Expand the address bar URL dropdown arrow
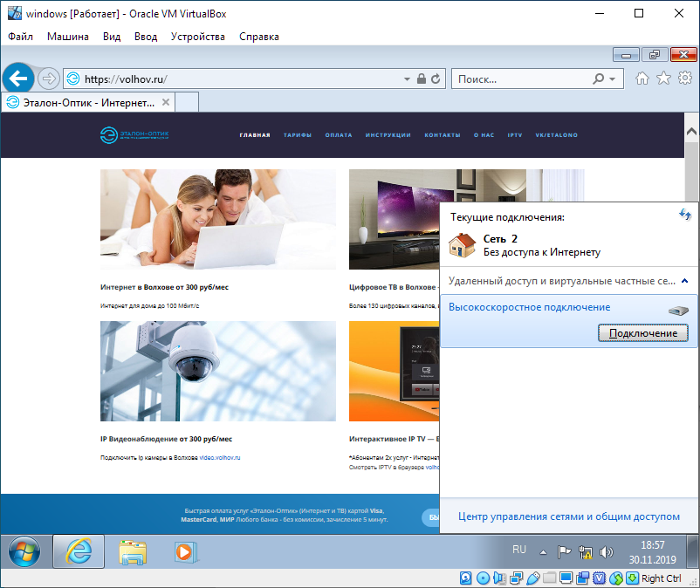Screen dimensions: 700x588 407,79
